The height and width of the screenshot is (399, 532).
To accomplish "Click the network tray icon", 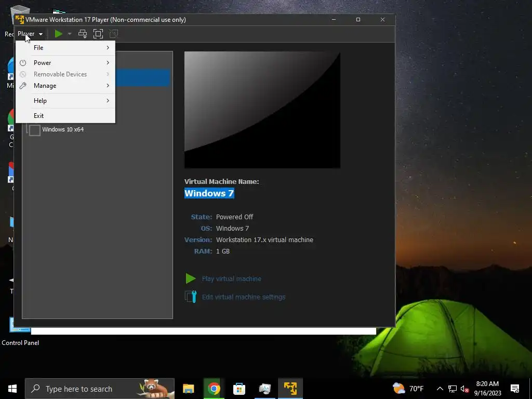I will [453, 389].
